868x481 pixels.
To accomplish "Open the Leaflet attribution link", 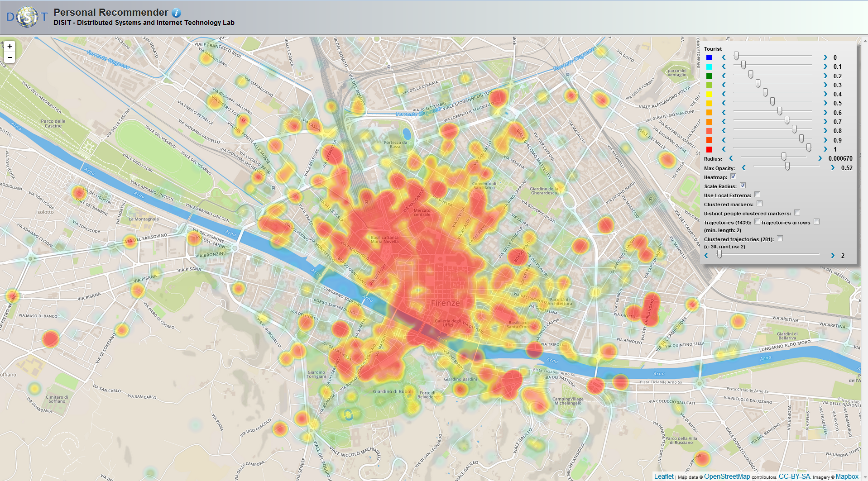I will 664,476.
